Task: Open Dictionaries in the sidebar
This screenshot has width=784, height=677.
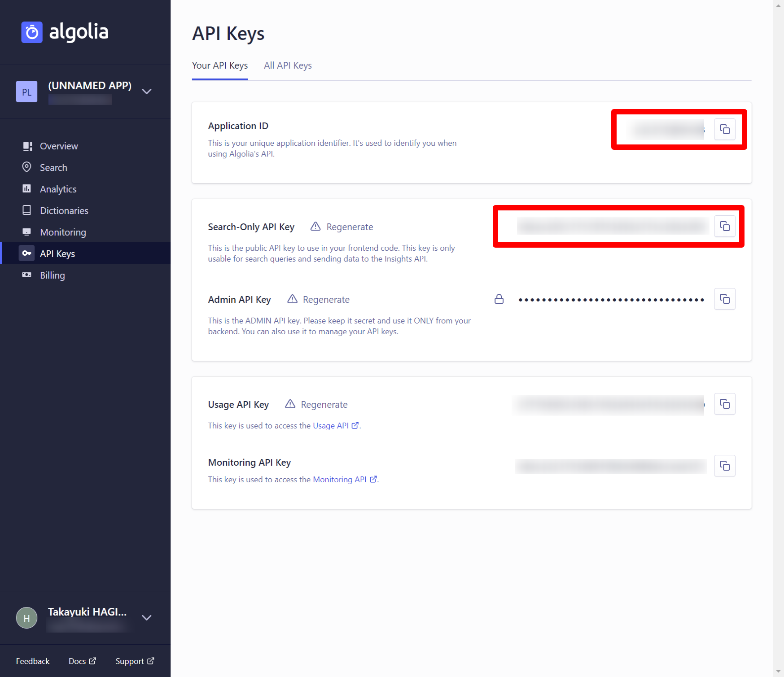Action: coord(64,211)
